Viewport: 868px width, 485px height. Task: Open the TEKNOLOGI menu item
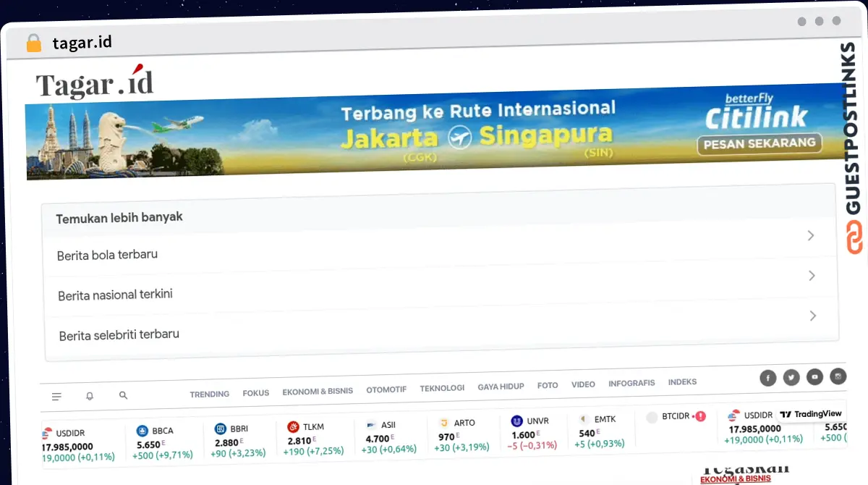[x=442, y=388]
